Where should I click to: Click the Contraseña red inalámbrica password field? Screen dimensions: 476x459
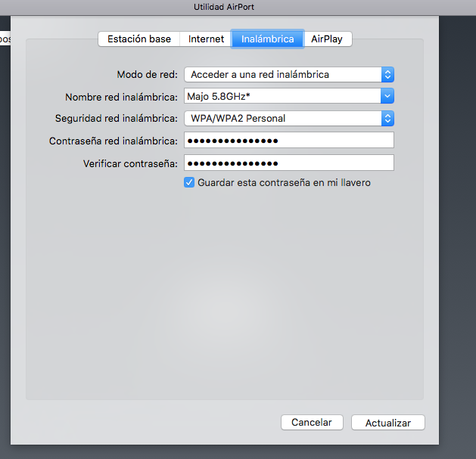[x=289, y=140]
